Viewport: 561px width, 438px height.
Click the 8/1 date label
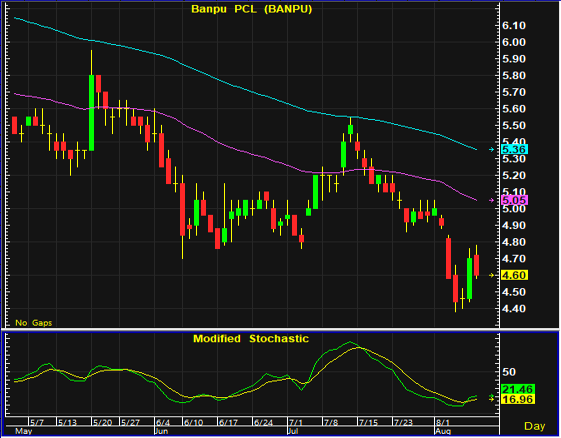(443, 423)
